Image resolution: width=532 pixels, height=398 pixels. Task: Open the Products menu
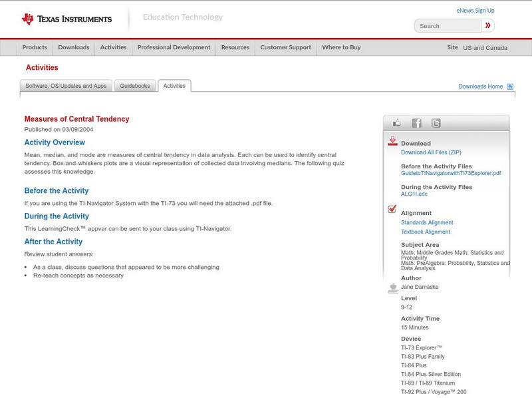click(x=35, y=47)
